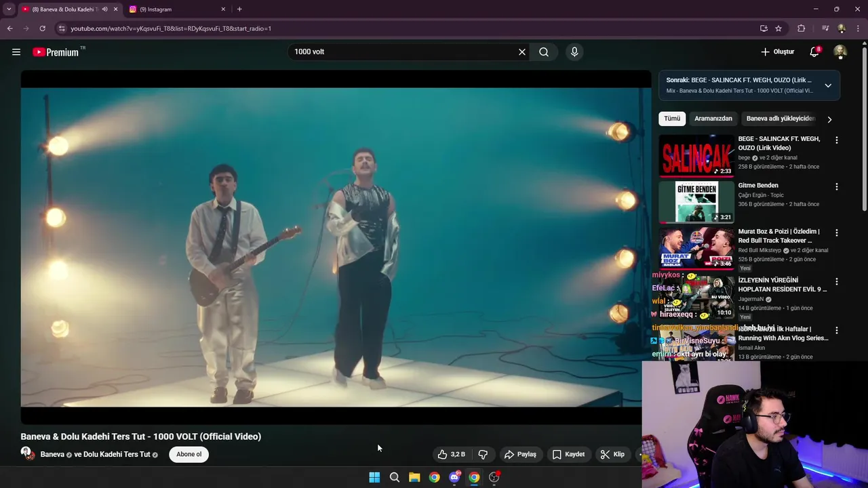Show more filter chips arrow
868x488 pixels.
pos(829,119)
